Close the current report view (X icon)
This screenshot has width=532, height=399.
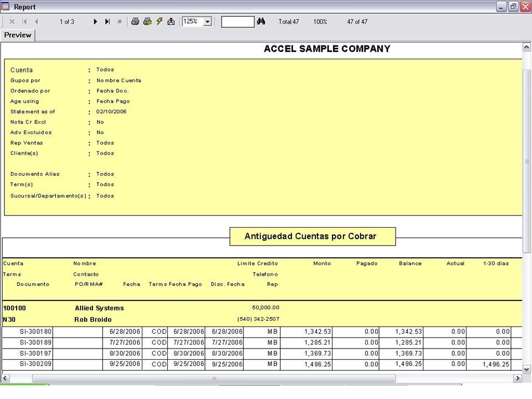coord(12,22)
